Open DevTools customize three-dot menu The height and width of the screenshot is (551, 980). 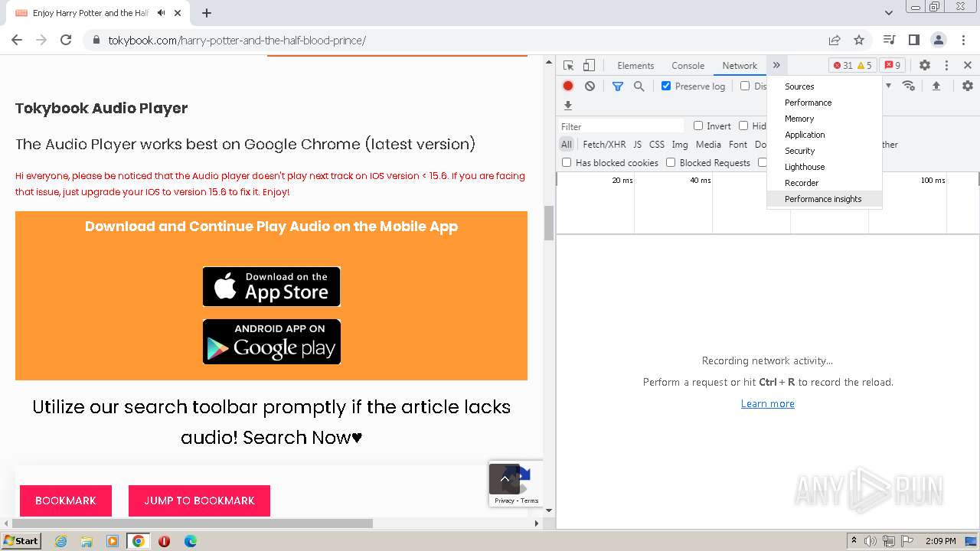click(946, 66)
